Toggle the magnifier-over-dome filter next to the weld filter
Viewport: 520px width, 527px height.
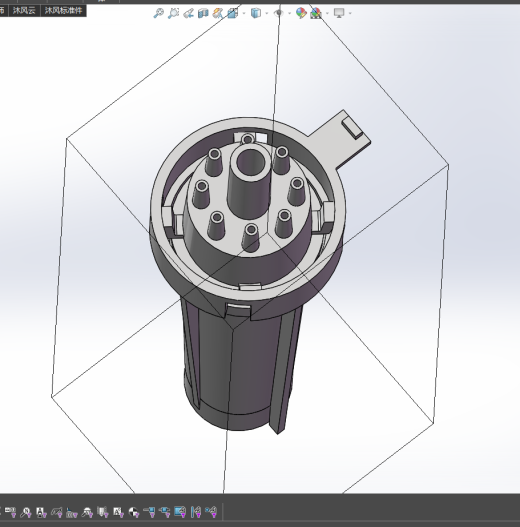point(87,512)
